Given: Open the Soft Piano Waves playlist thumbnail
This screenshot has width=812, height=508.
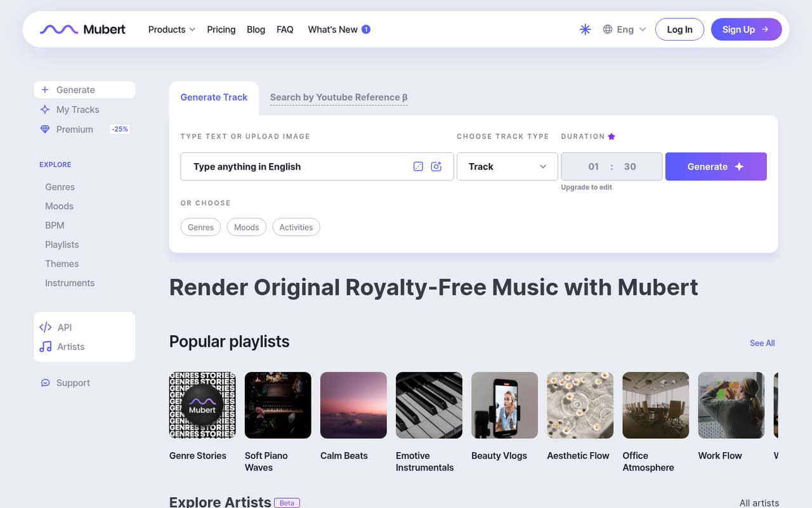Looking at the screenshot, I should click(x=278, y=405).
